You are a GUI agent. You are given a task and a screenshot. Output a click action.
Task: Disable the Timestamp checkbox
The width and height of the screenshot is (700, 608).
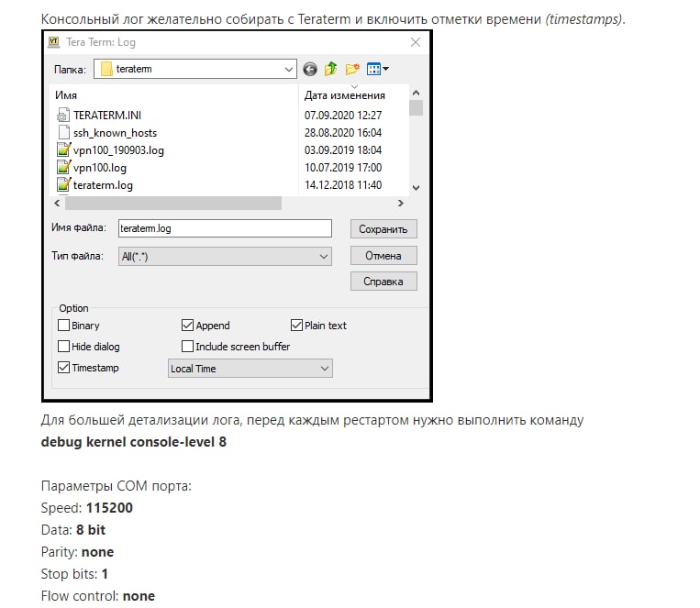click(x=64, y=368)
